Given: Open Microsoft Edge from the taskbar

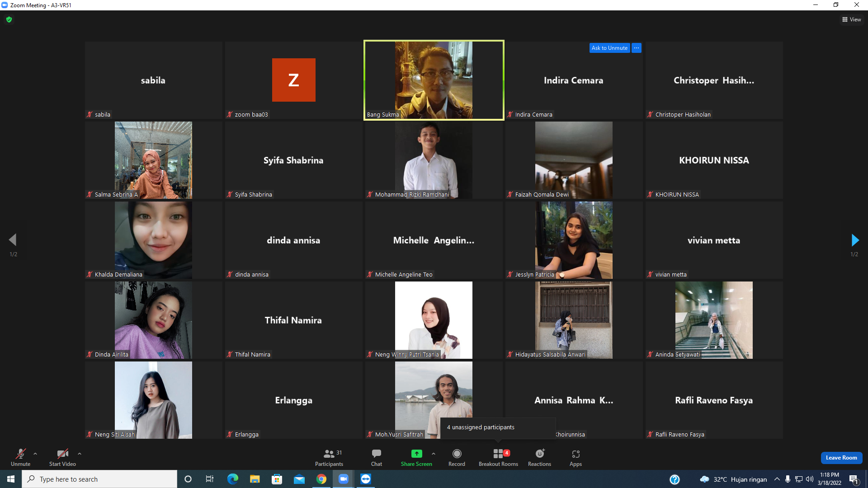Looking at the screenshot, I should click(x=232, y=479).
